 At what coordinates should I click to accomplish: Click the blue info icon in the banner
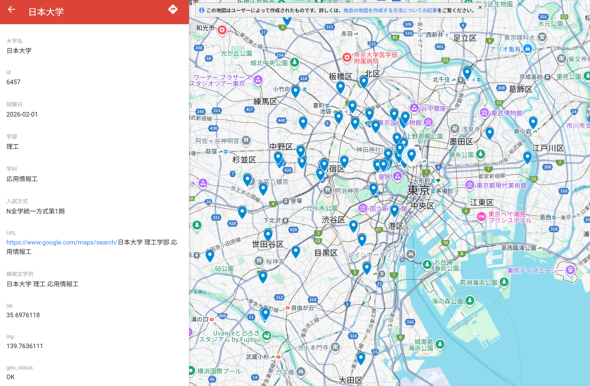201,11
